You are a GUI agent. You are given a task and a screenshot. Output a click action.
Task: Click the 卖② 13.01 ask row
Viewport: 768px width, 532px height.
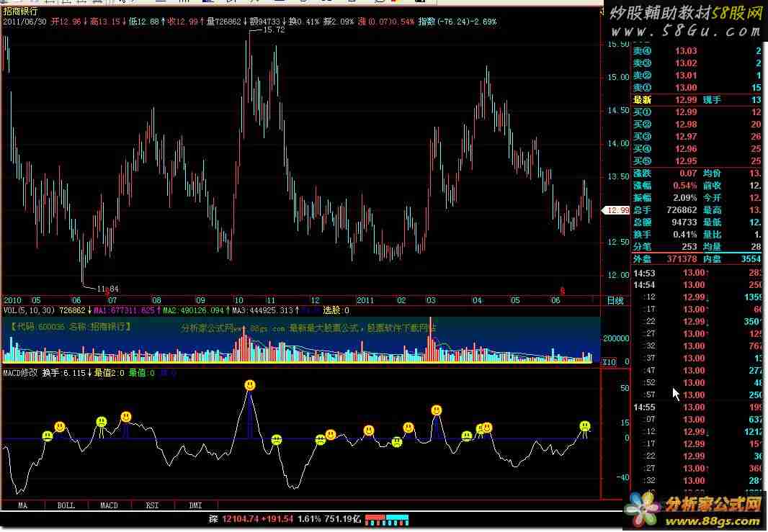pyautogui.click(x=698, y=76)
